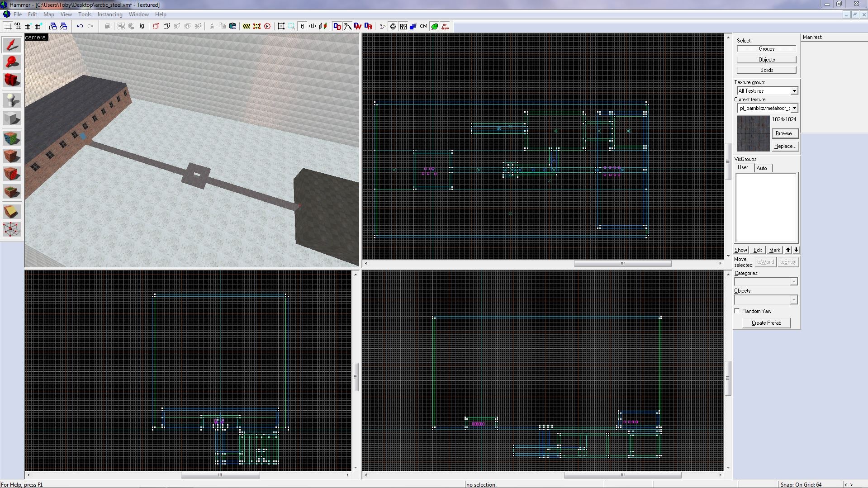
Task: Click the Solids select button
Action: pos(766,70)
